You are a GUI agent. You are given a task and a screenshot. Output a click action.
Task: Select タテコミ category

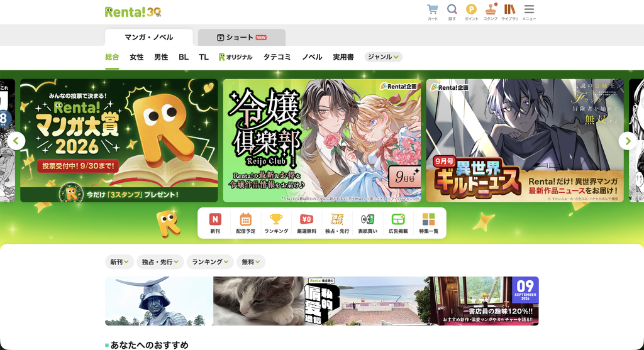tap(277, 57)
